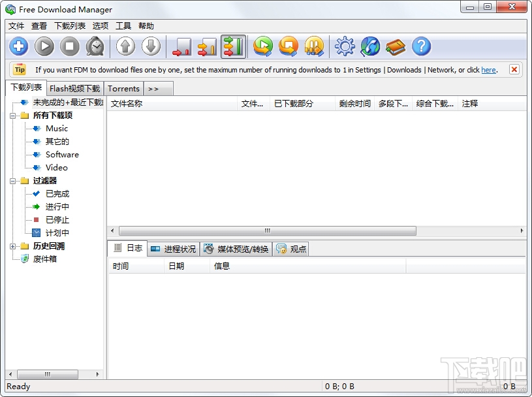Stop downloads using the stop icon
Screen dimensions: 532x397
pos(70,46)
